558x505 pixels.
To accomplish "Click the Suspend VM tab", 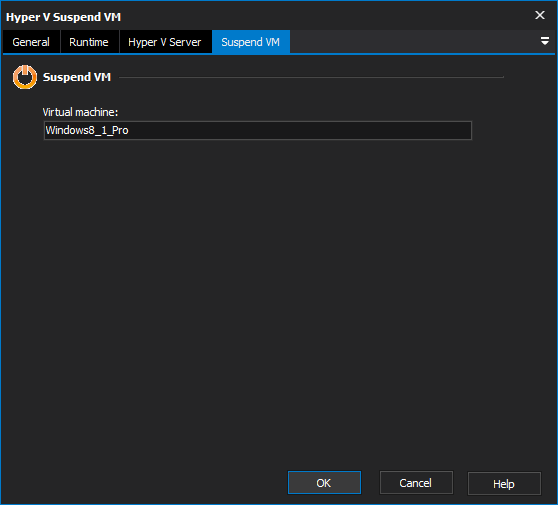I will click(x=251, y=42).
